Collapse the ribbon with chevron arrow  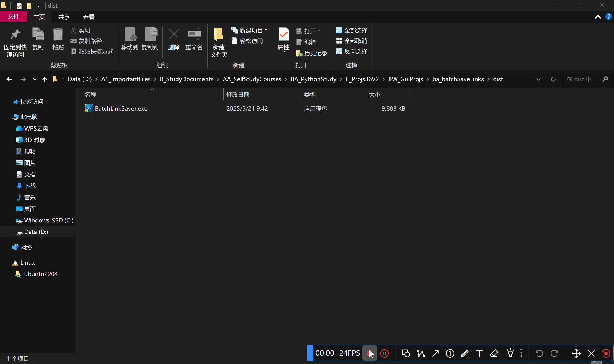598,17
